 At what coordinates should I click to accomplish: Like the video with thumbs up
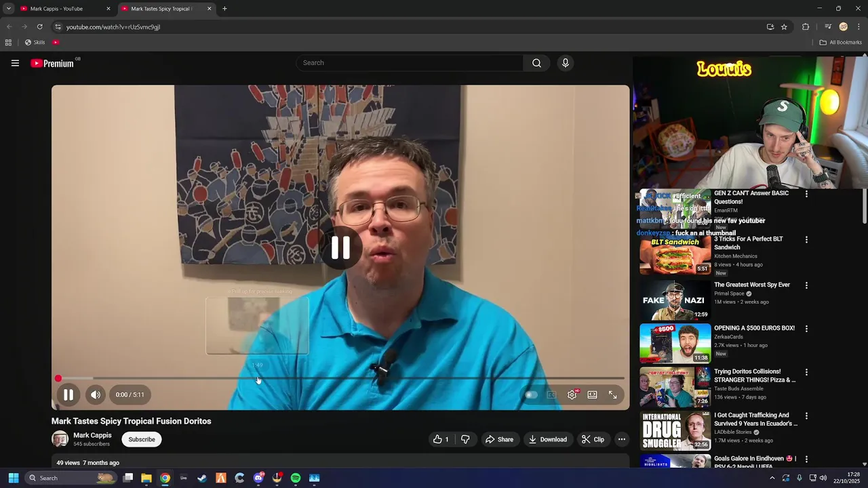[x=441, y=439]
